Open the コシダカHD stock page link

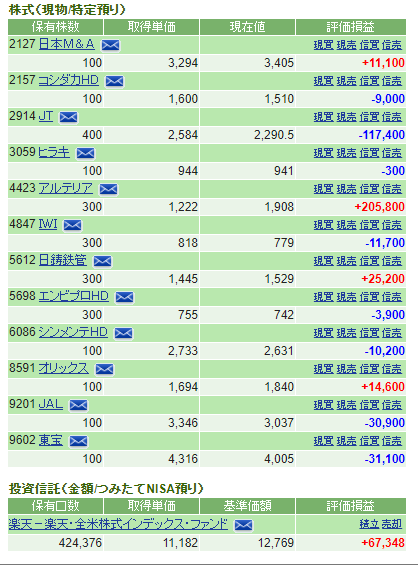click(x=69, y=80)
